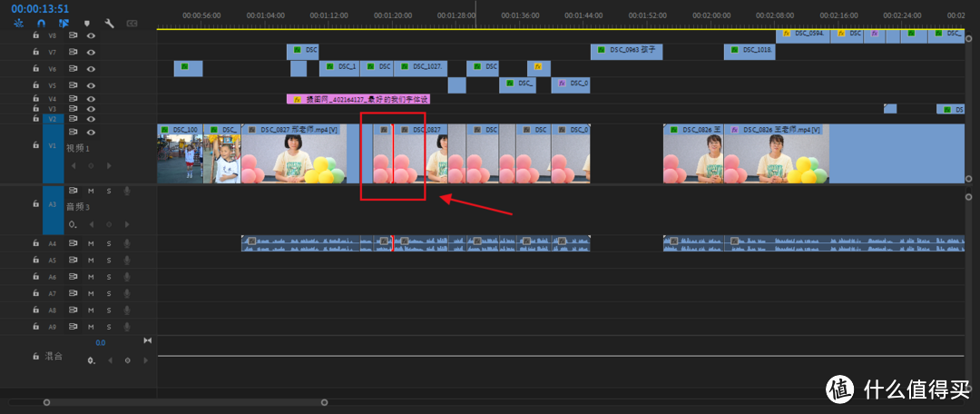Screen dimensions: 980x414
Task: Open timeline display settings wrench
Action: click(110, 24)
